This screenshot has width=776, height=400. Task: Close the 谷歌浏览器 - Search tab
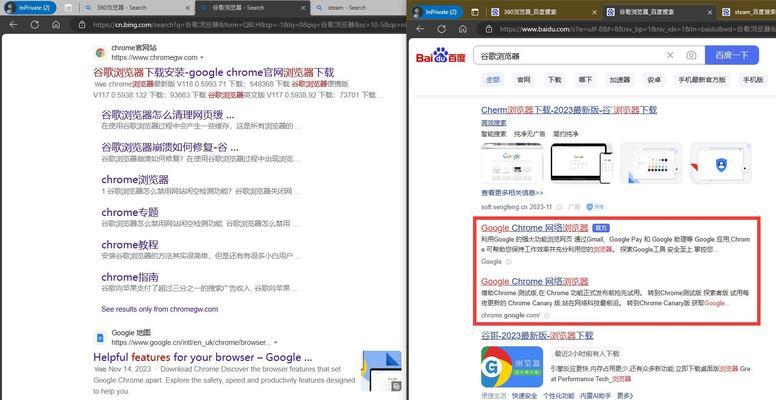pyautogui.click(x=302, y=8)
